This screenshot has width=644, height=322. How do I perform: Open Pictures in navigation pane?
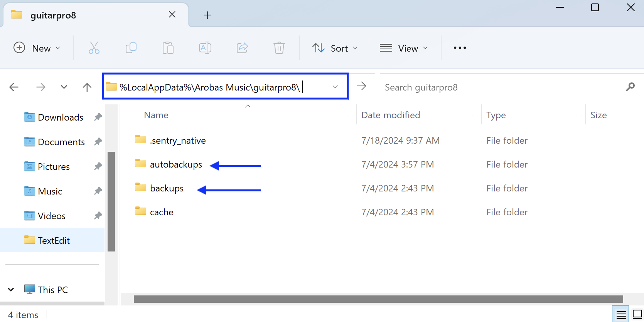pyautogui.click(x=54, y=167)
